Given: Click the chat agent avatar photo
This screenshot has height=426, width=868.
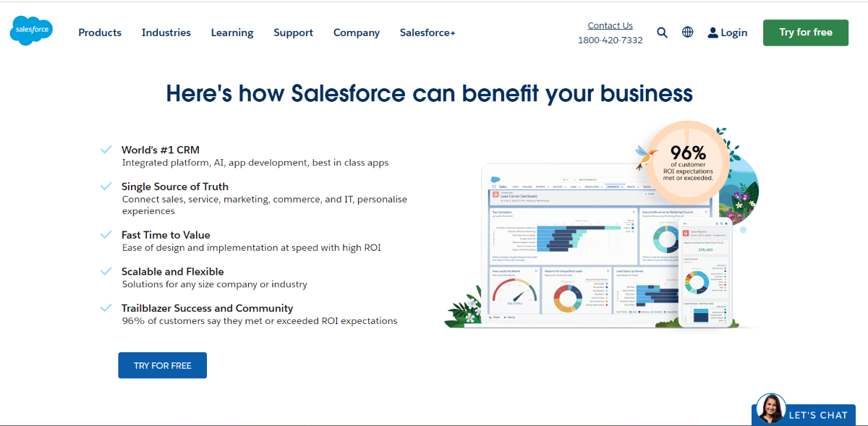Looking at the screenshot, I should (770, 409).
